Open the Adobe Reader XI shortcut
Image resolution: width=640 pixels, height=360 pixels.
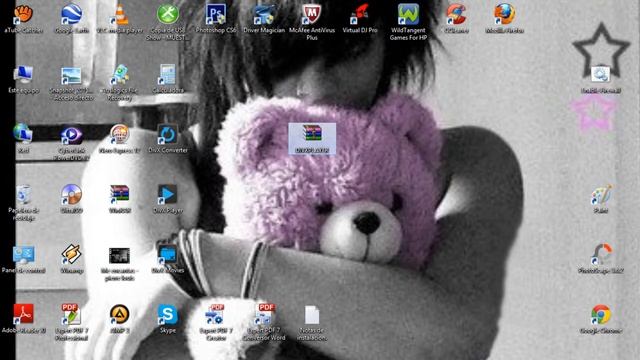(23, 315)
